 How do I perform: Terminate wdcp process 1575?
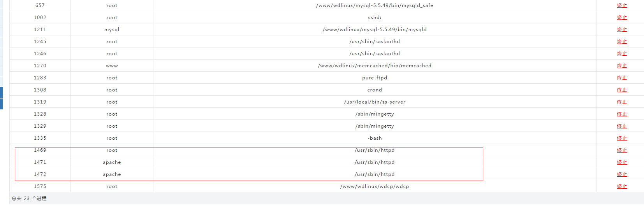622,186
